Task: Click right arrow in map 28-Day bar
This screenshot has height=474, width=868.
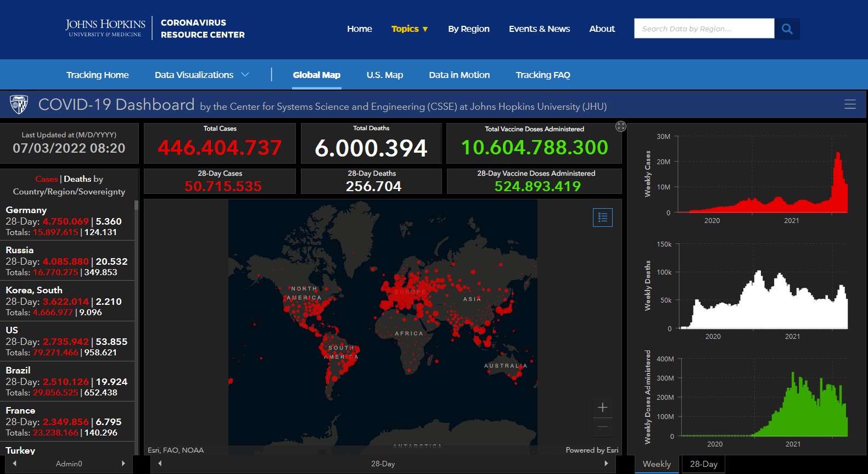Action: pyautogui.click(x=606, y=464)
